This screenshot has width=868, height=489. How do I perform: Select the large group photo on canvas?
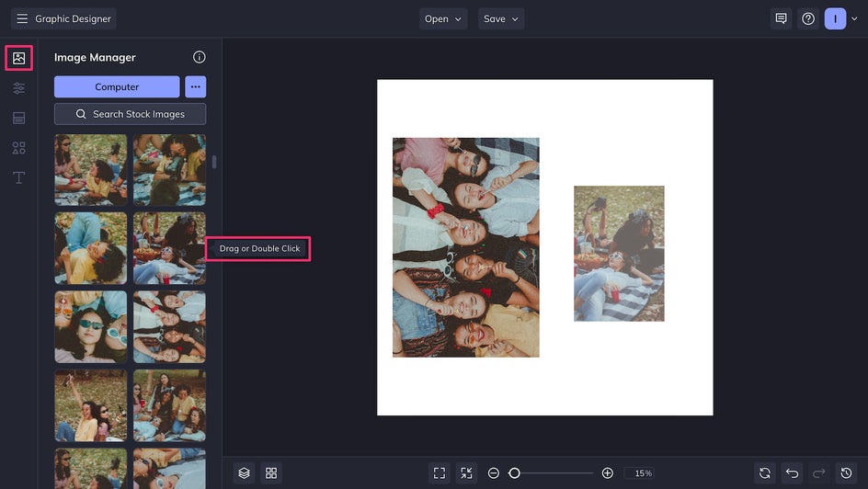pyautogui.click(x=465, y=247)
